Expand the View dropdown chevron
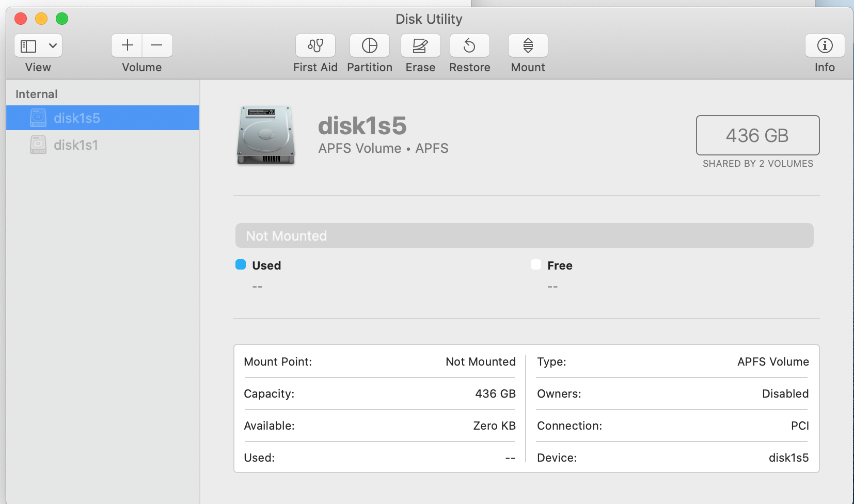 tap(53, 46)
